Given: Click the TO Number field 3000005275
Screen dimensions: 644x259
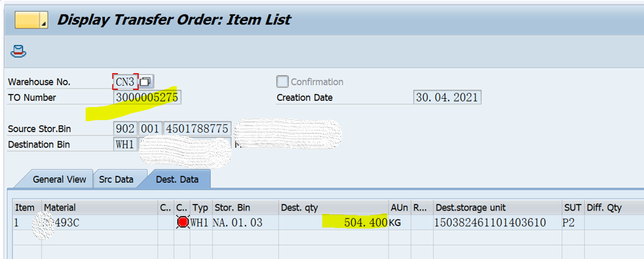Looking at the screenshot, I should pyautogui.click(x=147, y=97).
